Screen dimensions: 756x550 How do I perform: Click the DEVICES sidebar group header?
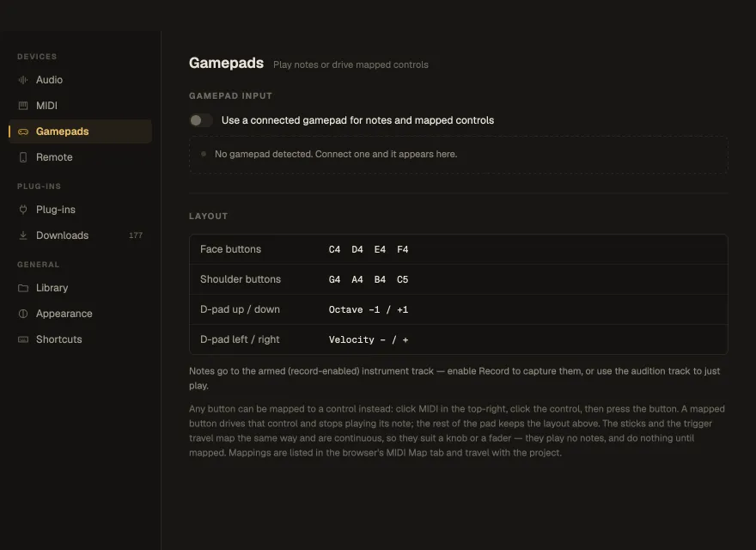pos(37,57)
